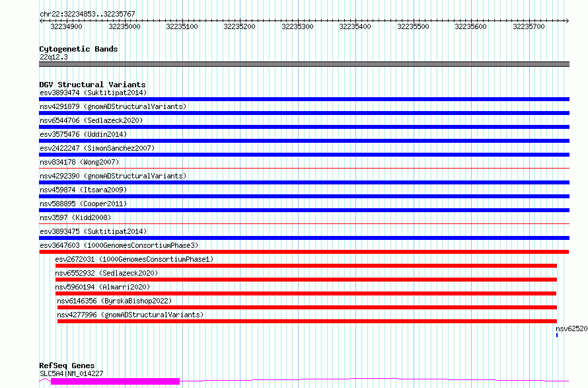Viewport: 588px width, 388px height.
Task: Click ruler position 32235100
Action: point(182,26)
